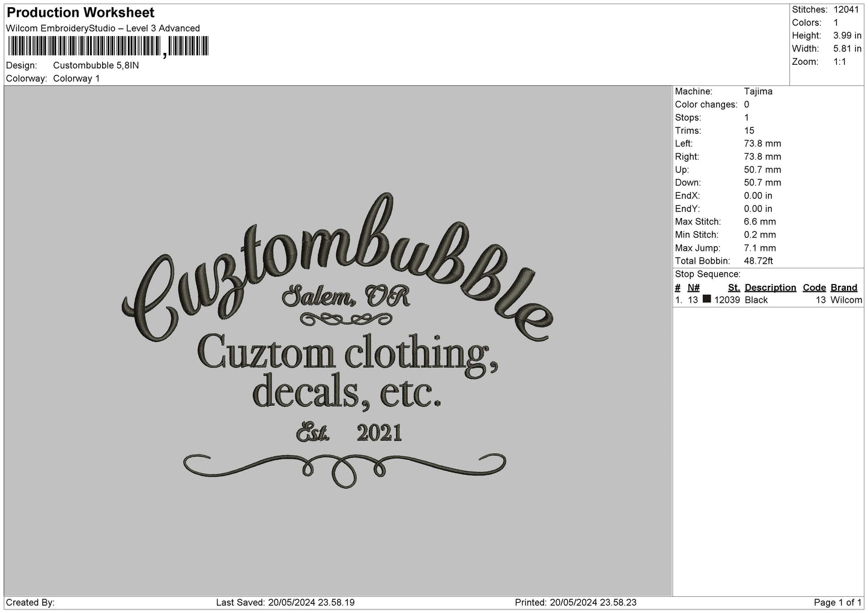
Task: Click the Page 1 of 1 indicator
Action: [x=838, y=603]
